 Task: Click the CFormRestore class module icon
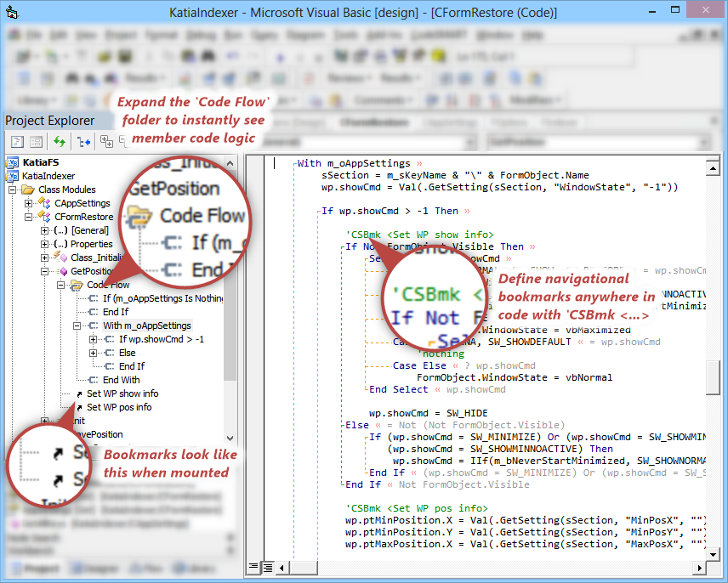coord(44,217)
